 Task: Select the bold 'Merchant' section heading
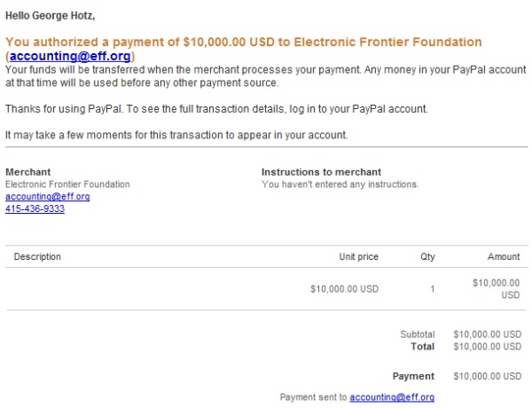(x=27, y=172)
